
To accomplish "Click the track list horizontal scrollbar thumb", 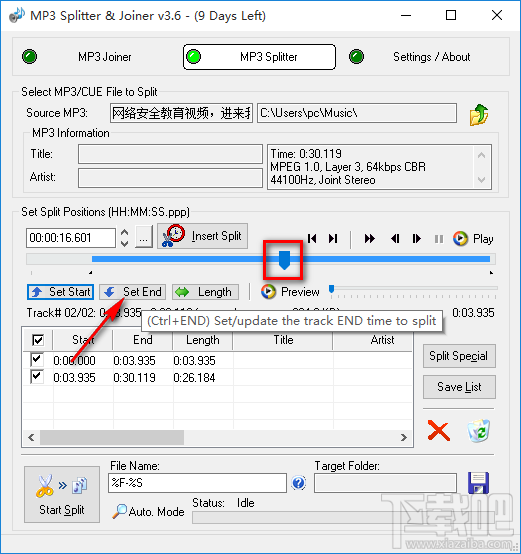I will click(112, 437).
